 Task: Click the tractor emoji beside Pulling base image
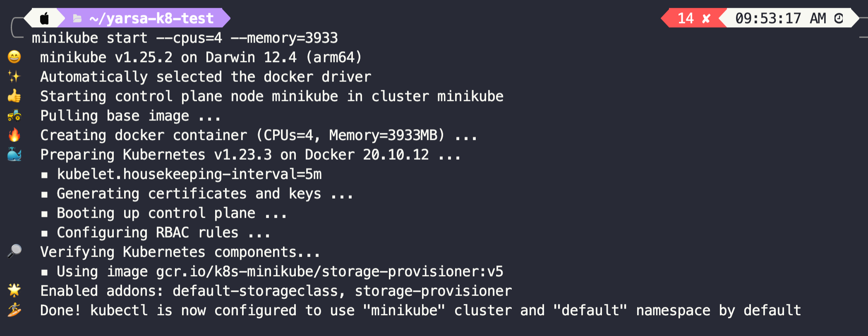coord(14,115)
